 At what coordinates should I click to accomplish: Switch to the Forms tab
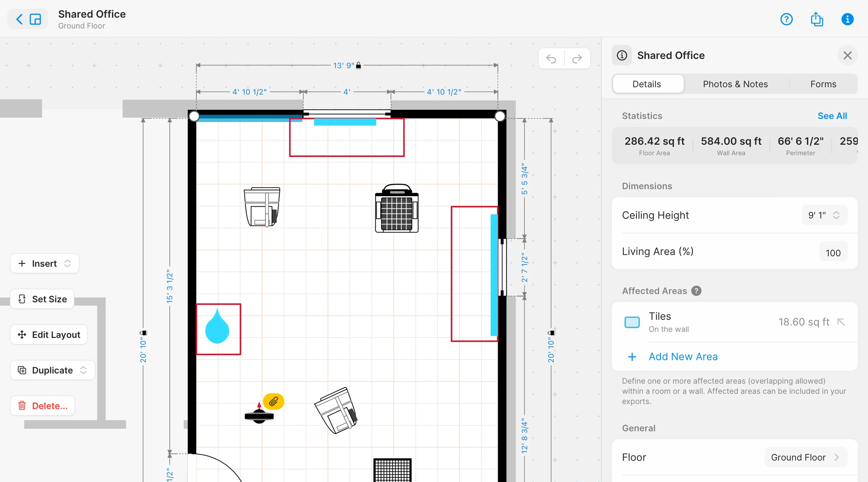[x=823, y=84]
